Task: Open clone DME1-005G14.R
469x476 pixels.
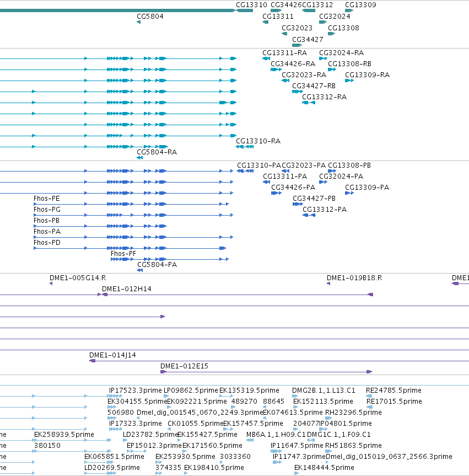Action: (78, 278)
